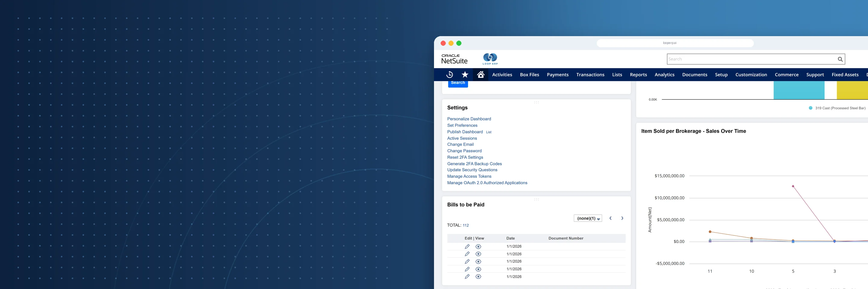Go to previous page of Bills to be Paid
868x289 pixels.
tap(610, 218)
